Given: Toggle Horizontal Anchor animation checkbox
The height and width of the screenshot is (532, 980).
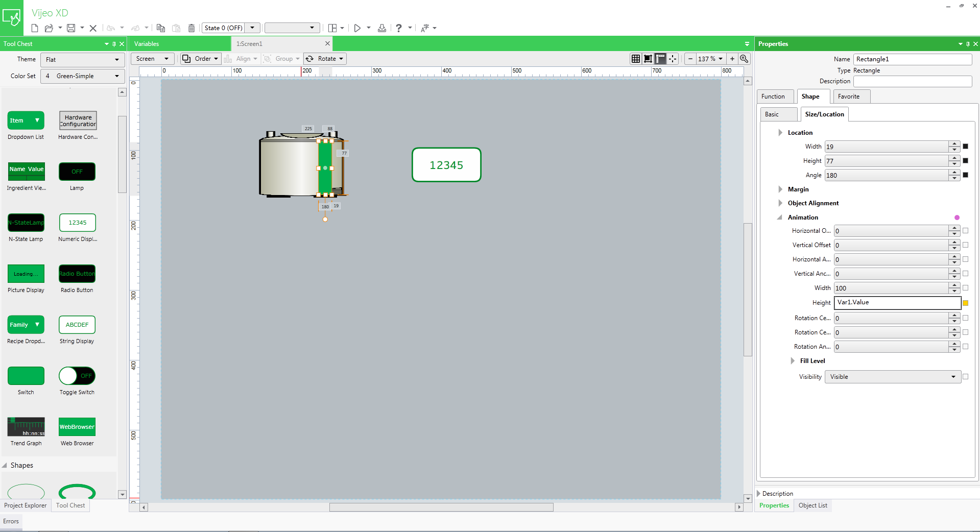Looking at the screenshot, I should pyautogui.click(x=965, y=259).
